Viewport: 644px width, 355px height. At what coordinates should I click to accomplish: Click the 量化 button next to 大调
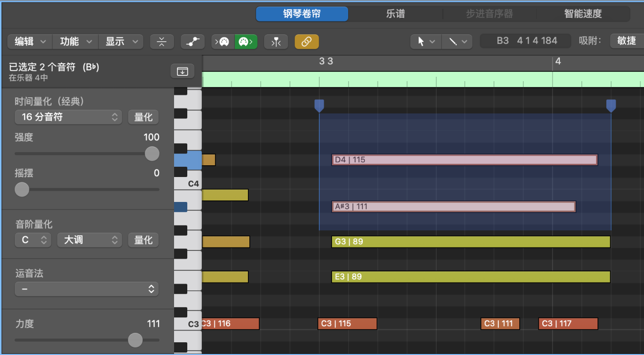[143, 240]
